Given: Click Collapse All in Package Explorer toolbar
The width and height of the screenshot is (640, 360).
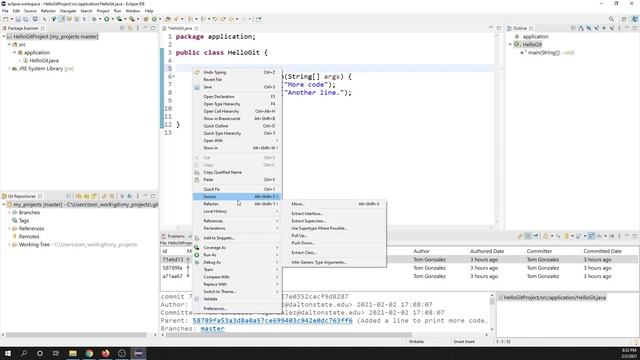Looking at the screenshot, I should [x=122, y=28].
